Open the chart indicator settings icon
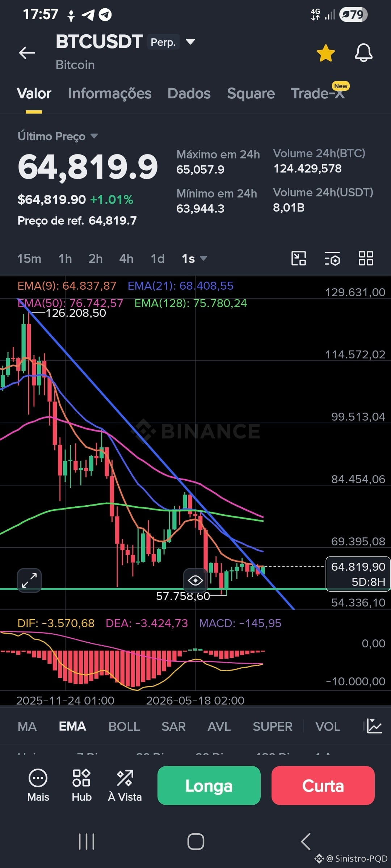This screenshot has width=391, height=868. pos(332,258)
